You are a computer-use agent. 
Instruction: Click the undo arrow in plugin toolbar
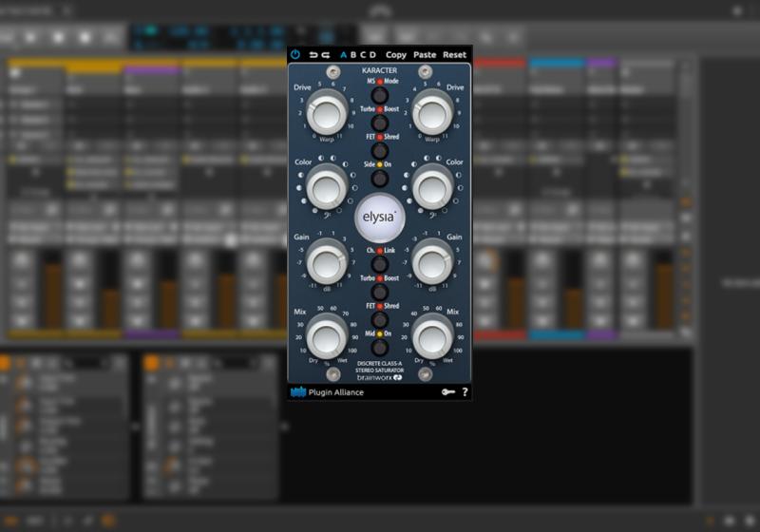point(313,55)
